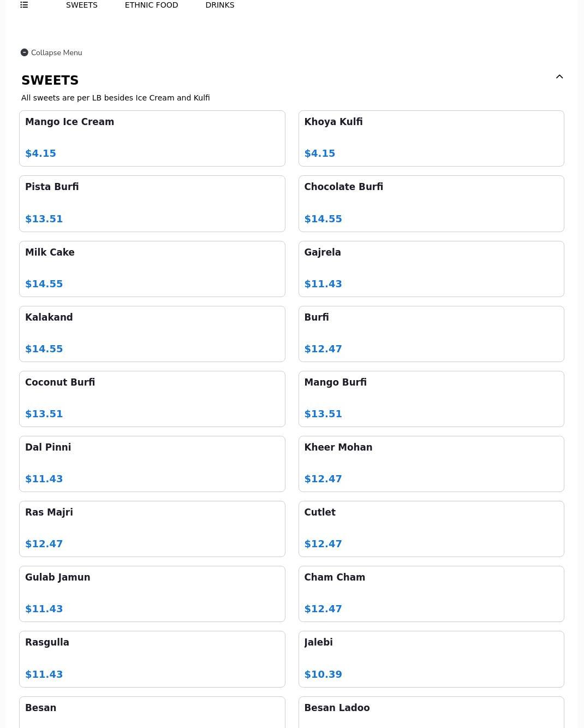Select the SWEETS tab

click(82, 5)
